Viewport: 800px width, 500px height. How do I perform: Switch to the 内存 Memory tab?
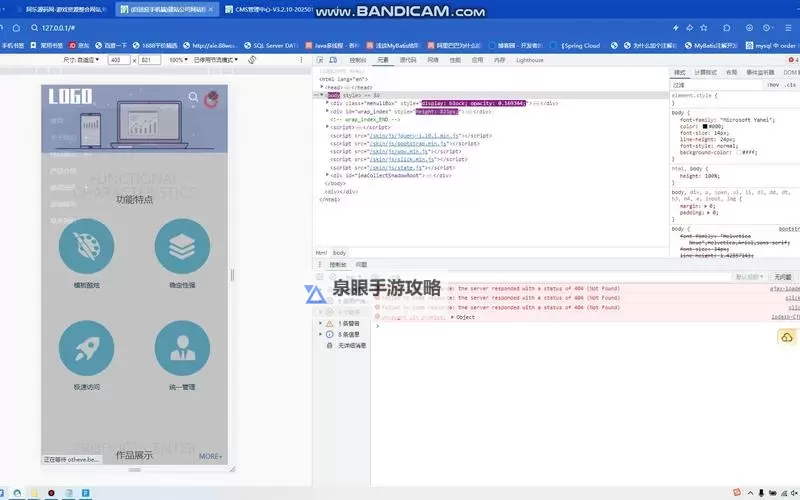pyautogui.click(x=499, y=60)
